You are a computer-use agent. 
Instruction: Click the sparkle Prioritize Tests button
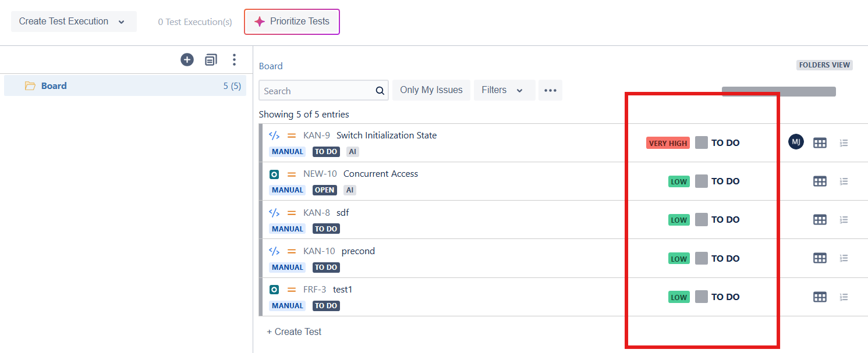(x=292, y=22)
